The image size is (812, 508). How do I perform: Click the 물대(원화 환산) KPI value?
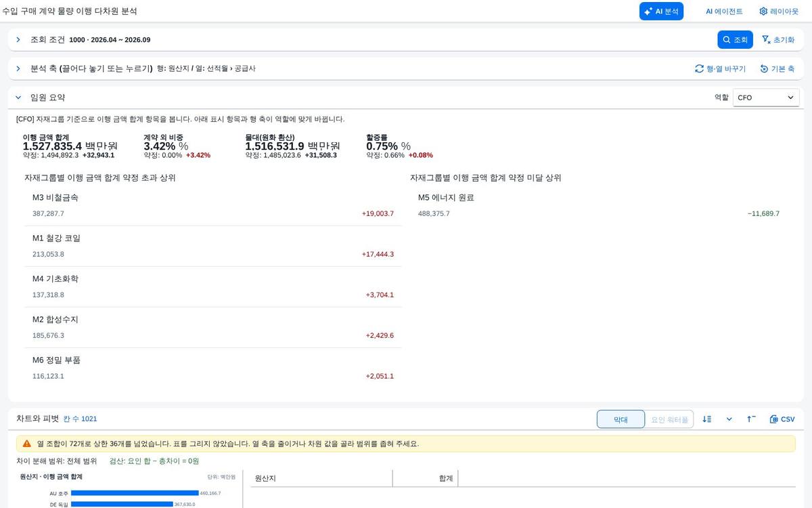[x=292, y=146]
